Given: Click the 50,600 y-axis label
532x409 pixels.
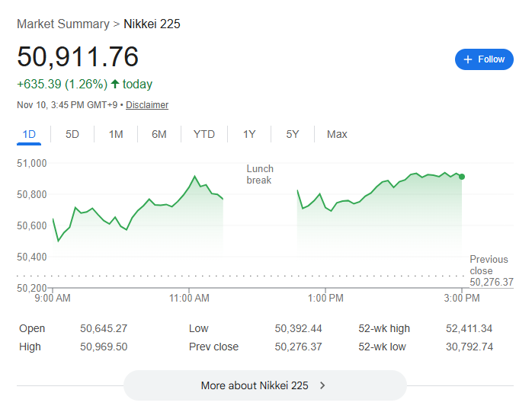Looking at the screenshot, I should (32, 225).
